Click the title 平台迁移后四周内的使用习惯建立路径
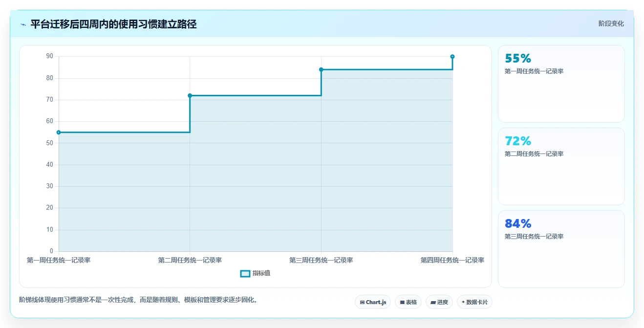 [113, 24]
